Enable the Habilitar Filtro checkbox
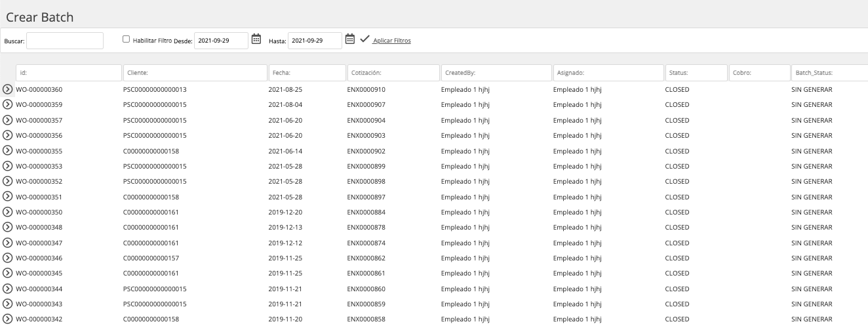This screenshot has width=868, height=328. point(127,39)
